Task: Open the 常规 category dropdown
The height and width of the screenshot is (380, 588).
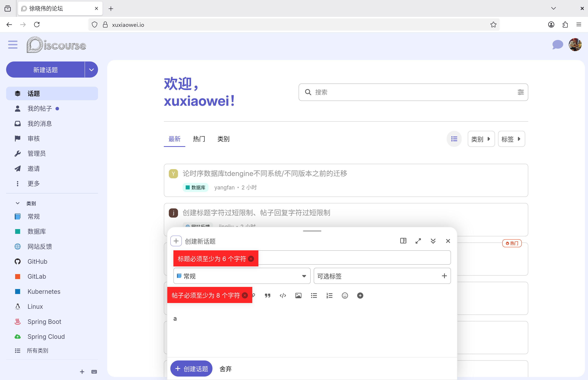Action: click(x=242, y=276)
